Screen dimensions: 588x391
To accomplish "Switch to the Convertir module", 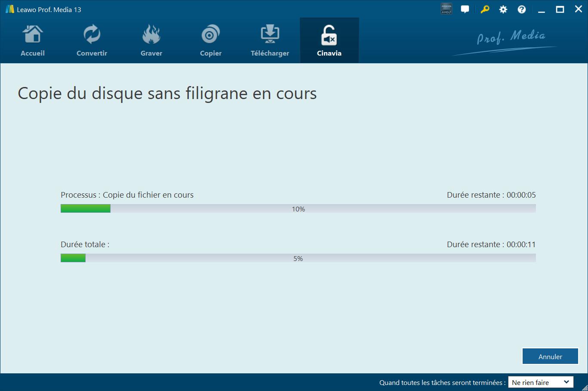I will point(92,40).
